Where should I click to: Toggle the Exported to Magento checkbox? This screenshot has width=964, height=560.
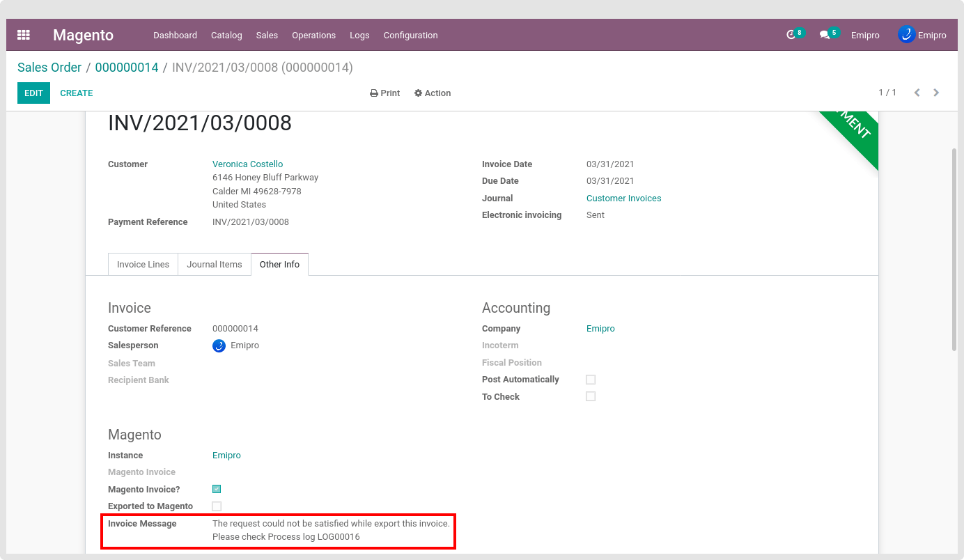(217, 506)
